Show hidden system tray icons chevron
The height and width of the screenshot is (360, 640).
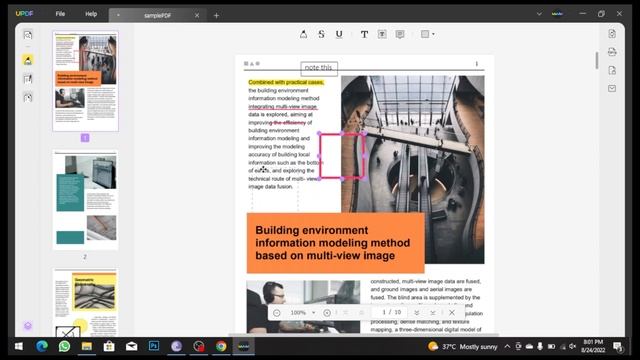pos(507,347)
